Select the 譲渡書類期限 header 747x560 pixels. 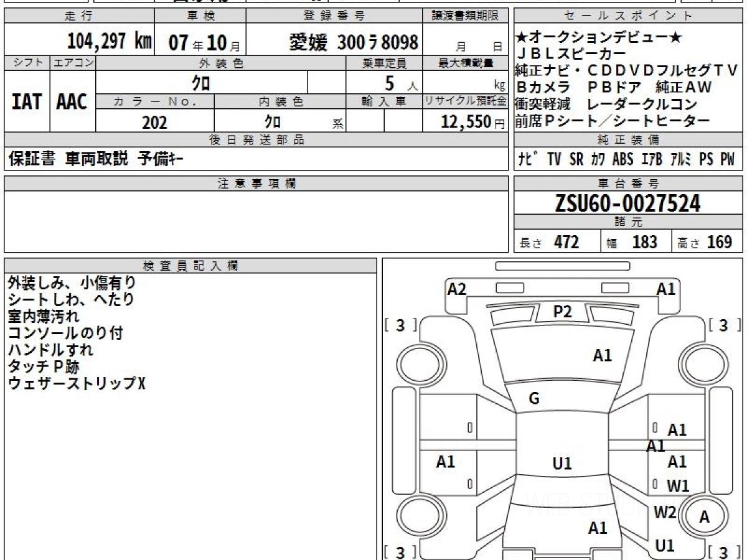point(466,17)
